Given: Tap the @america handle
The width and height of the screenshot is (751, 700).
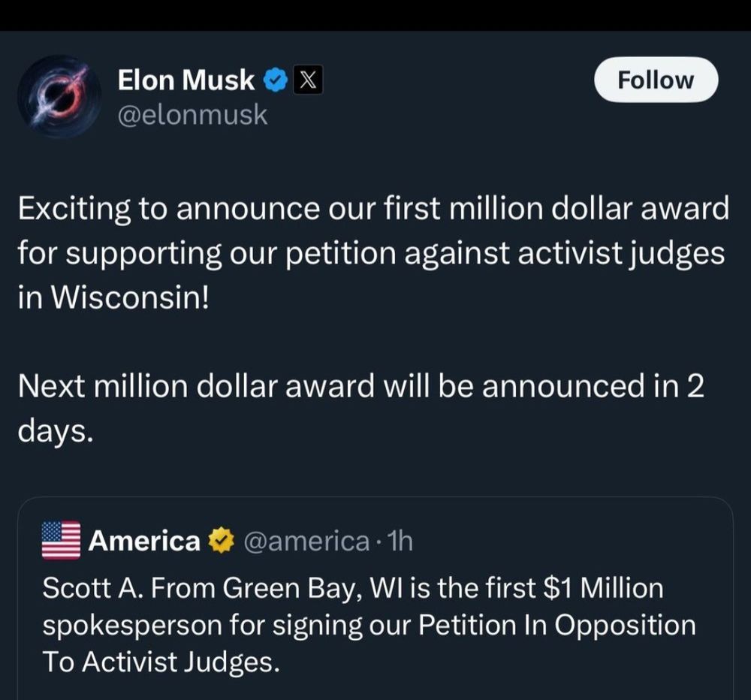Looking at the screenshot, I should tap(306, 542).
